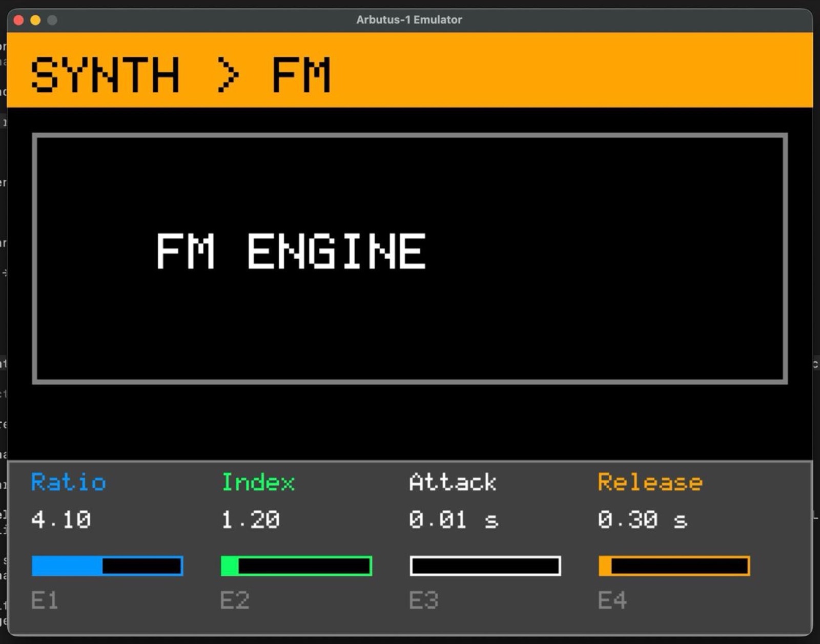Select the Index parameter label
820x644 pixels.
[x=258, y=482]
